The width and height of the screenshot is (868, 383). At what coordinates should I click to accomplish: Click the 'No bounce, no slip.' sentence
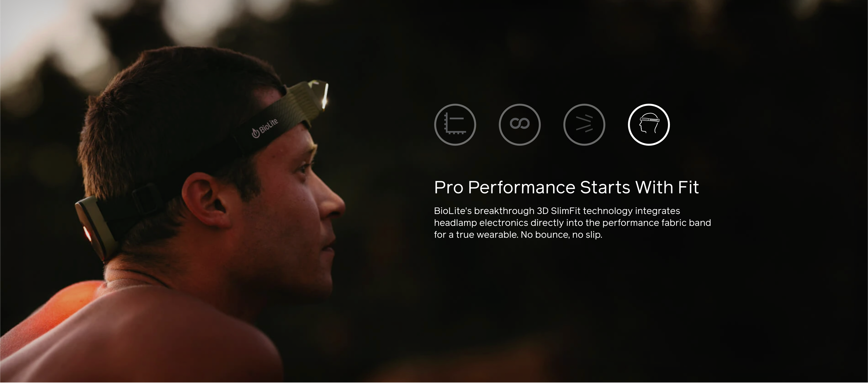pos(561,235)
